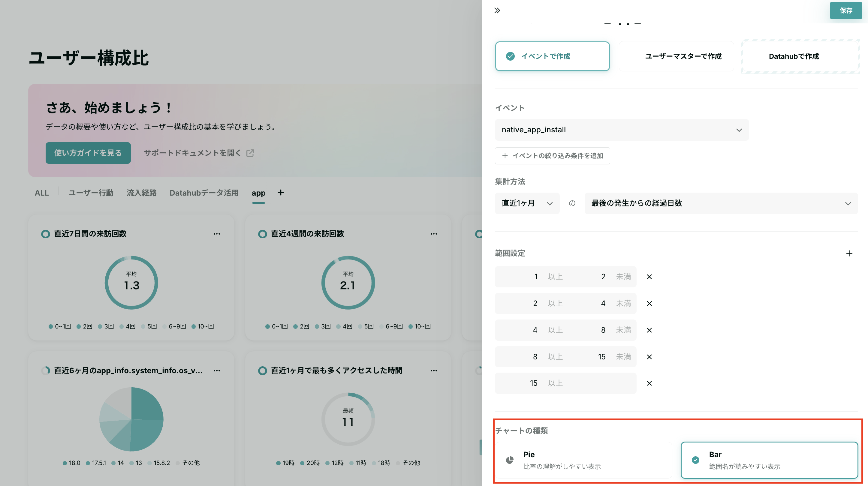
Task: Click the 直近7日間の来訪回数 card title
Action: (90, 234)
